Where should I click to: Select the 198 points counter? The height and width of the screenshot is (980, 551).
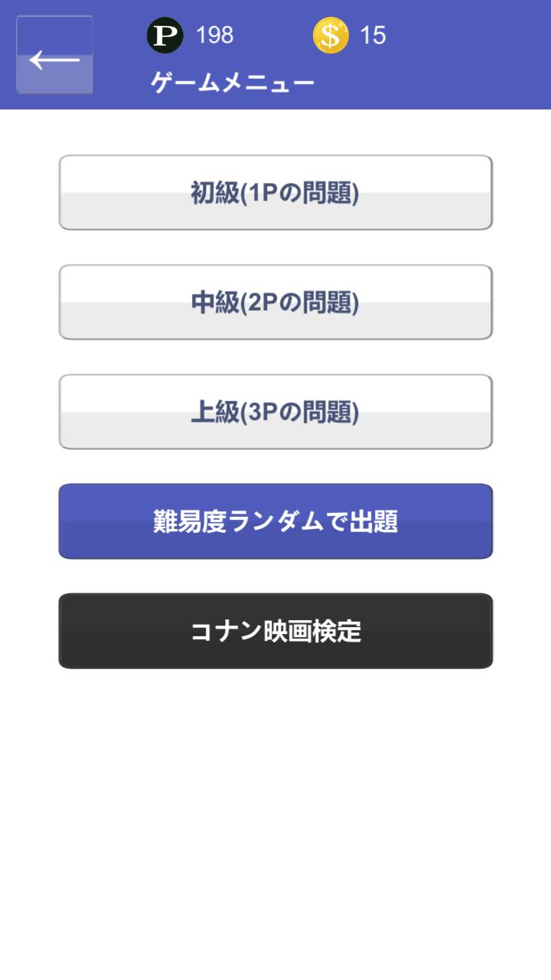(x=214, y=35)
